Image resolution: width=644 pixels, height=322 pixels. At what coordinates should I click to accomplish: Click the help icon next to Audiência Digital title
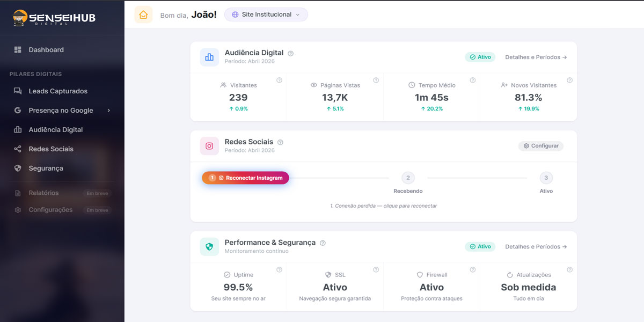290,54
